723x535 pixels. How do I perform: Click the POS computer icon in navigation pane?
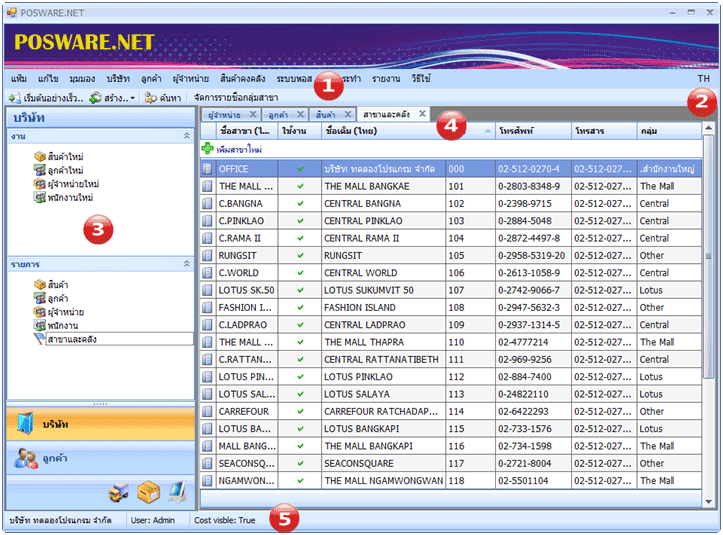pos(177,491)
